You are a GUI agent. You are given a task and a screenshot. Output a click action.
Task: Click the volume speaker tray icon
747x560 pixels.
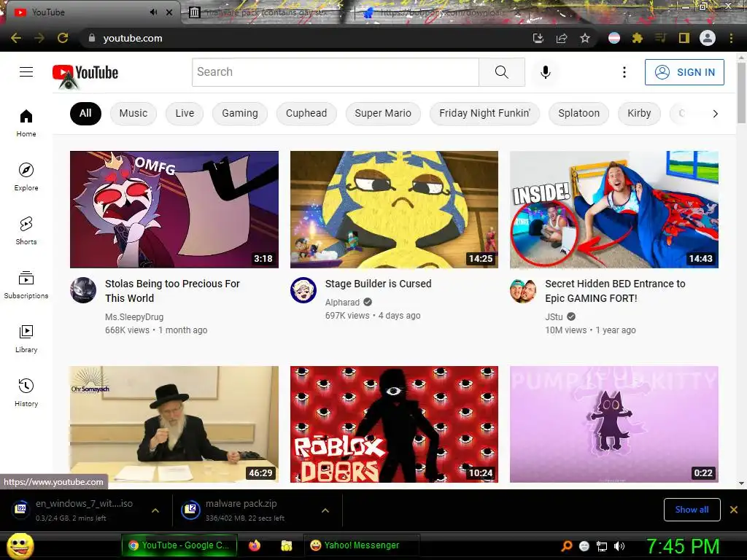(x=619, y=546)
